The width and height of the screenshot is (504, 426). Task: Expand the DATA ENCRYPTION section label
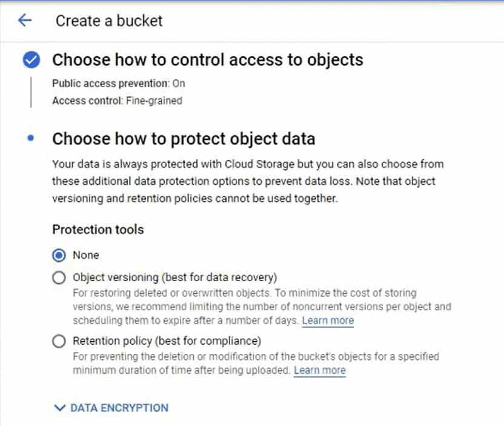[119, 408]
